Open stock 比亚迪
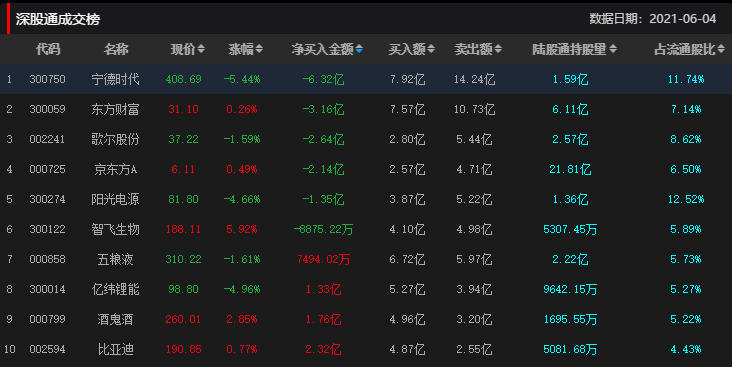Screen dimensions: 732x367 point(115,349)
